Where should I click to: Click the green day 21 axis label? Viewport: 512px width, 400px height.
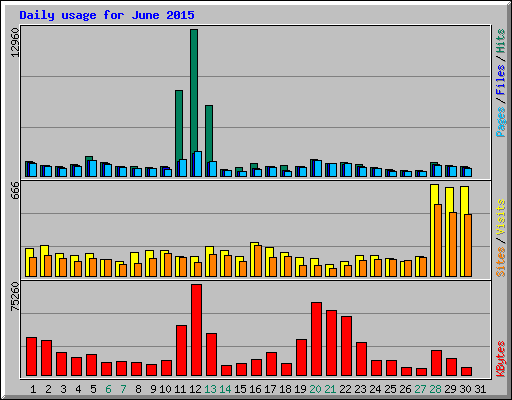pos(330,389)
